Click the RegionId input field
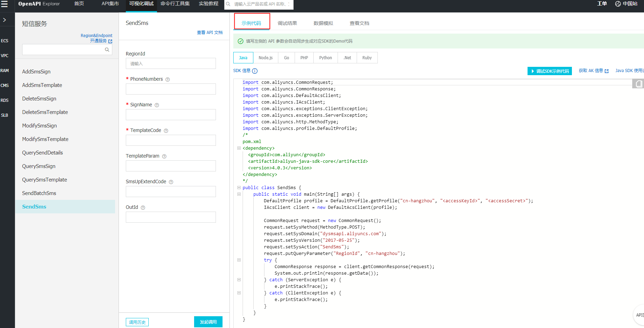 (x=171, y=63)
